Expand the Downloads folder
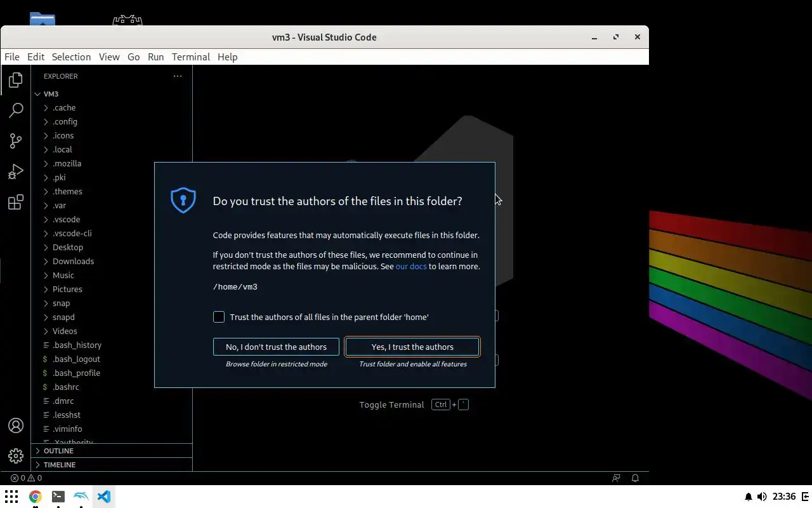 112,262
